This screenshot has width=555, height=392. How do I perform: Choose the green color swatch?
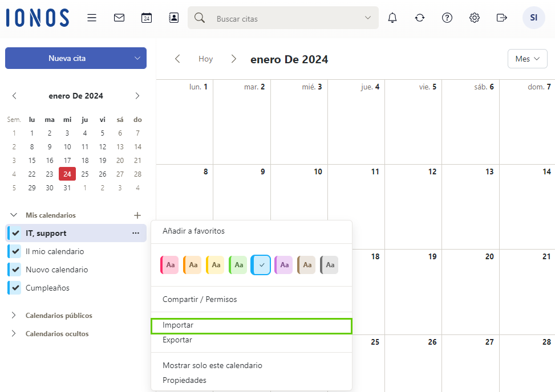(x=238, y=265)
